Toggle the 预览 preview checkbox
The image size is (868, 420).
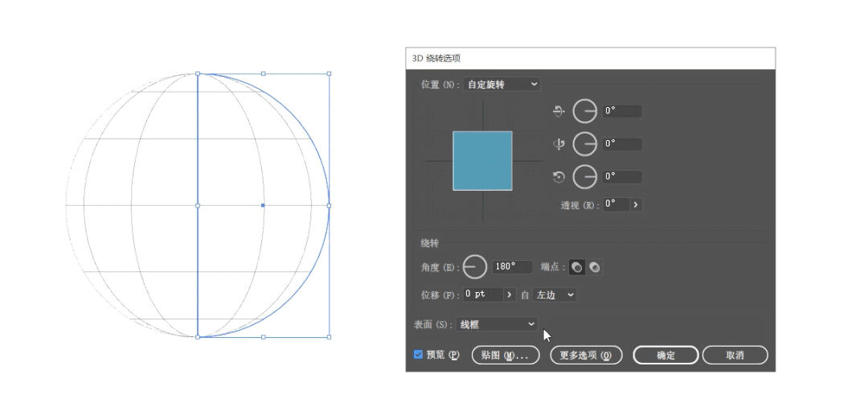pos(419,355)
